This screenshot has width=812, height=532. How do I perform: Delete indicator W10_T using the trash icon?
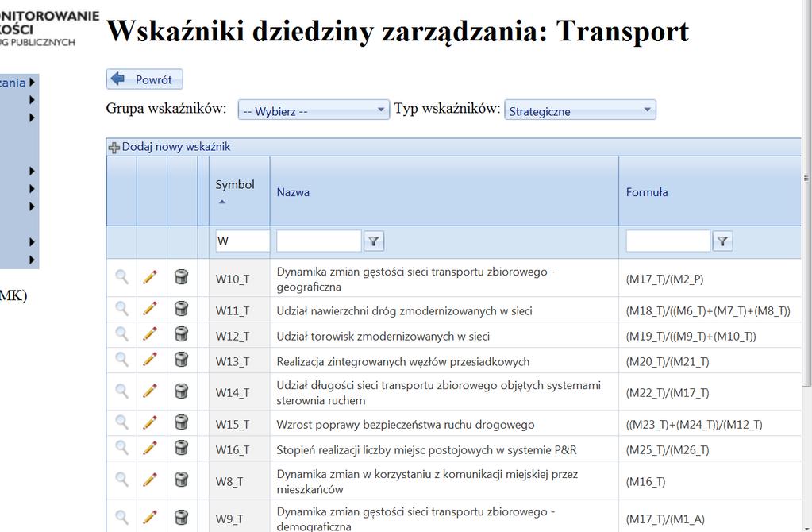click(181, 276)
